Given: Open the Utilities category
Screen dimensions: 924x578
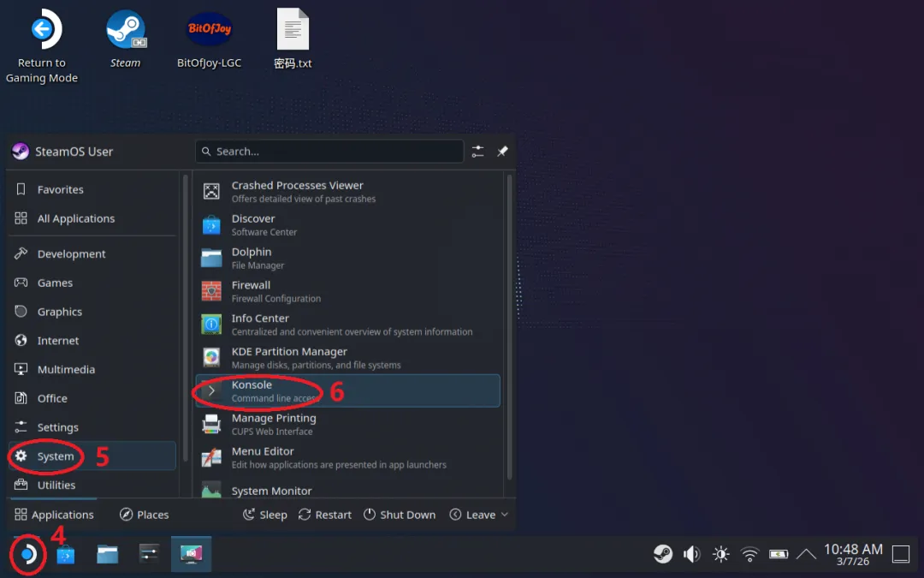Looking at the screenshot, I should (x=92, y=485).
